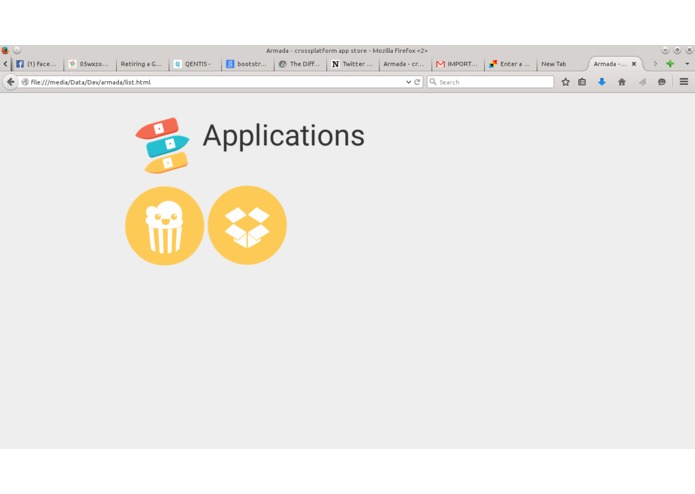Open the URL history dropdown arrow
Screen dimensions: 695x494
tap(408, 82)
